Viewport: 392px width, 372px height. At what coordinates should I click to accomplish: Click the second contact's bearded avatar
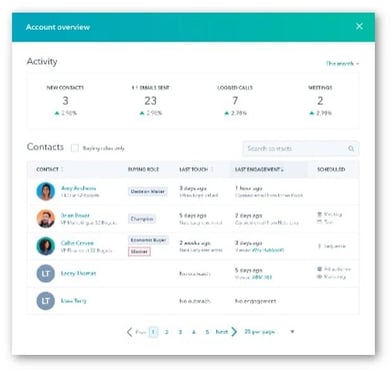pyautogui.click(x=46, y=219)
